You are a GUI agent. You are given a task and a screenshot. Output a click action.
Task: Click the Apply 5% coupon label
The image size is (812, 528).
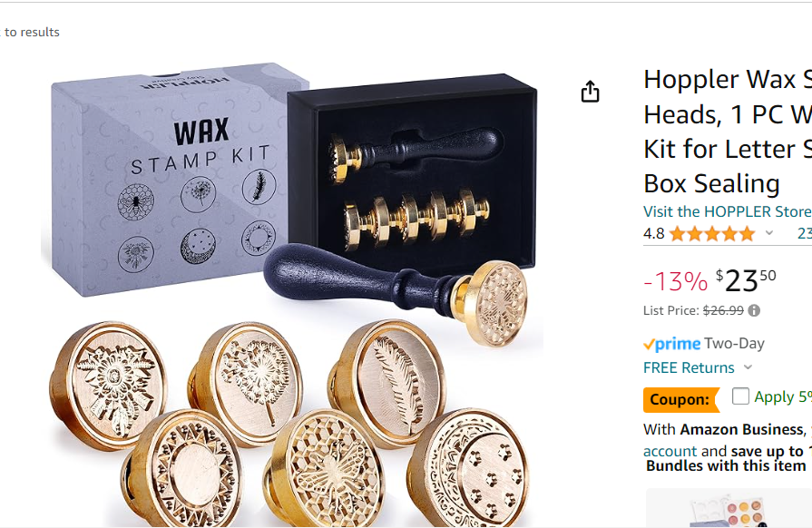(x=782, y=396)
